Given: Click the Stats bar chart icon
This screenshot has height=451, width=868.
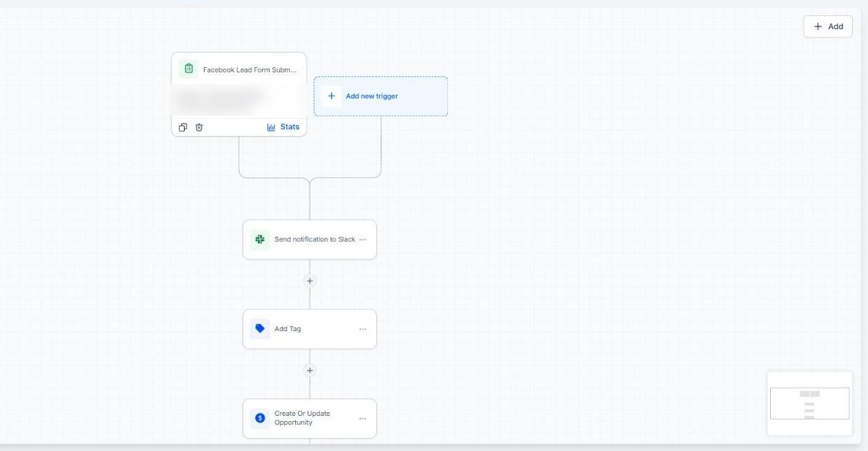Looking at the screenshot, I should click(271, 127).
